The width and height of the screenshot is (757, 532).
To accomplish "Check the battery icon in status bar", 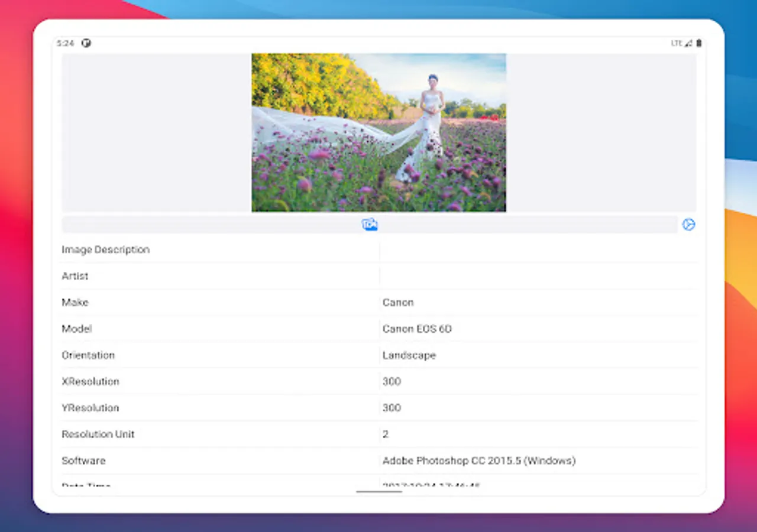I will pyautogui.click(x=698, y=43).
